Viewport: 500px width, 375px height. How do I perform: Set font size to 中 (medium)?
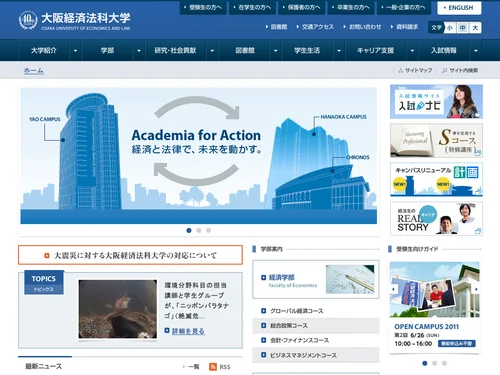point(462,28)
